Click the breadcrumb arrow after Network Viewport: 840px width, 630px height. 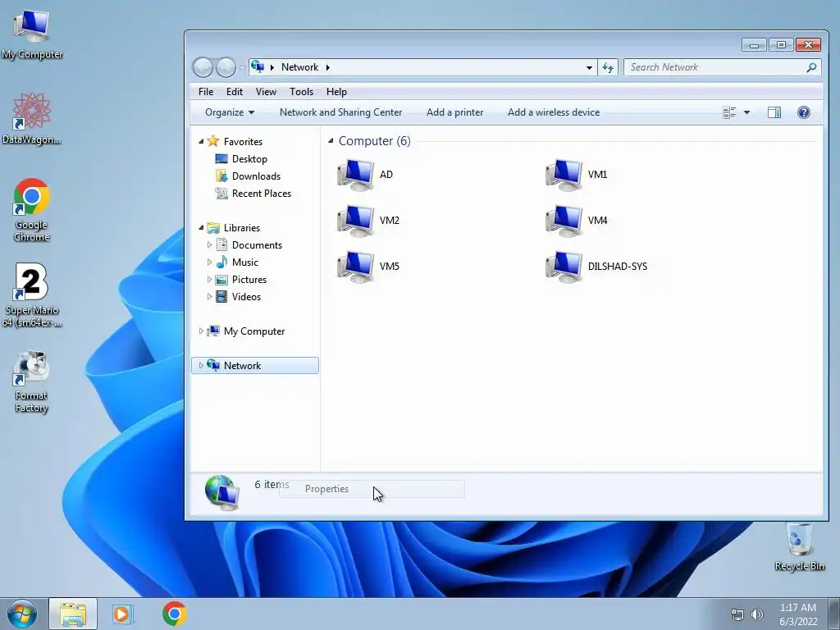pyautogui.click(x=328, y=67)
